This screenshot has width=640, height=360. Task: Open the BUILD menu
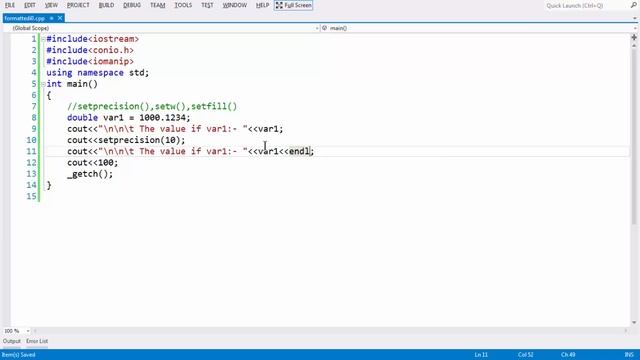(107, 5)
